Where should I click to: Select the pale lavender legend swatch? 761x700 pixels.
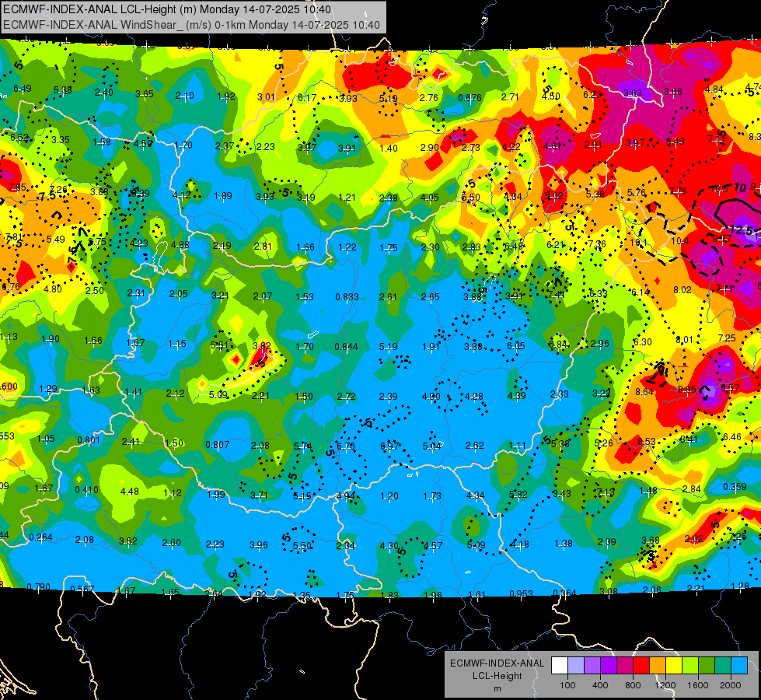point(576,665)
